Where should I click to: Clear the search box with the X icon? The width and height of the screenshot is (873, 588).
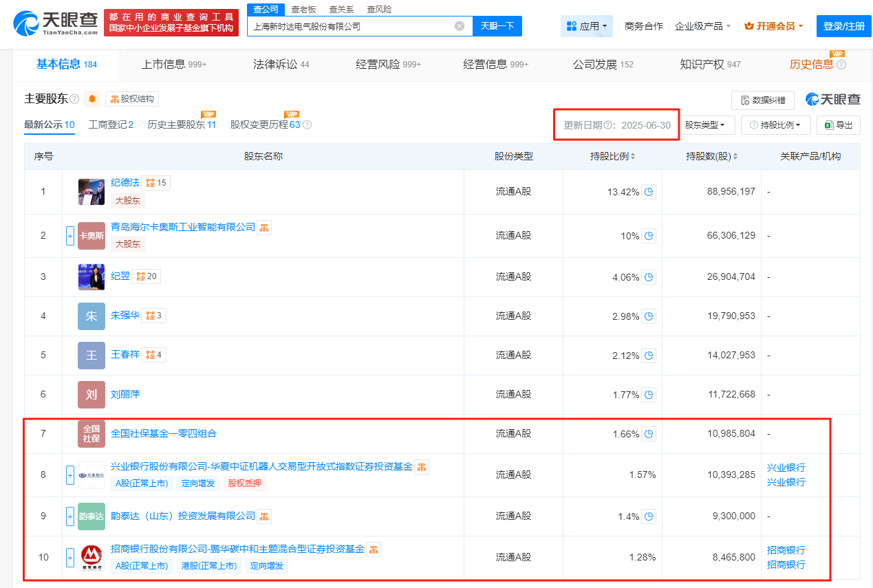(x=460, y=26)
